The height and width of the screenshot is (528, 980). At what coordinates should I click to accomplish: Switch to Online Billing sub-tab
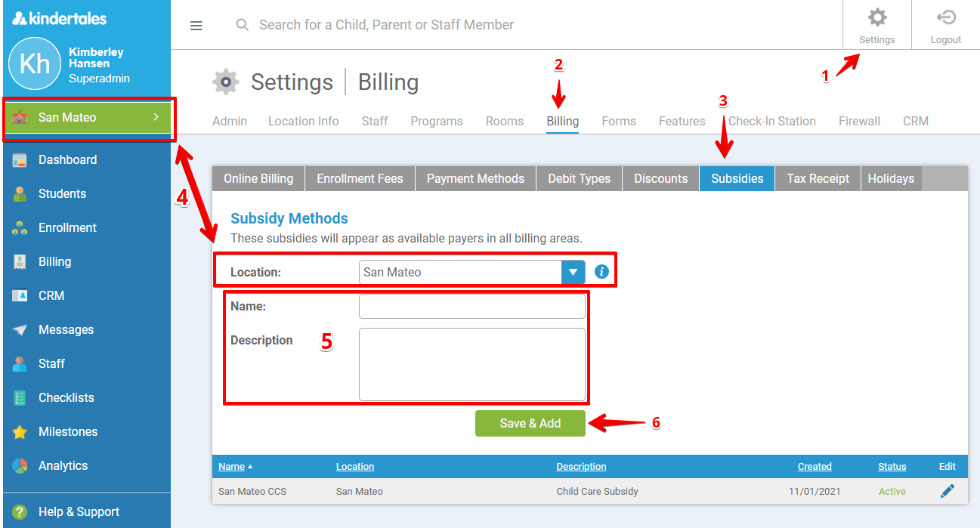258,178
